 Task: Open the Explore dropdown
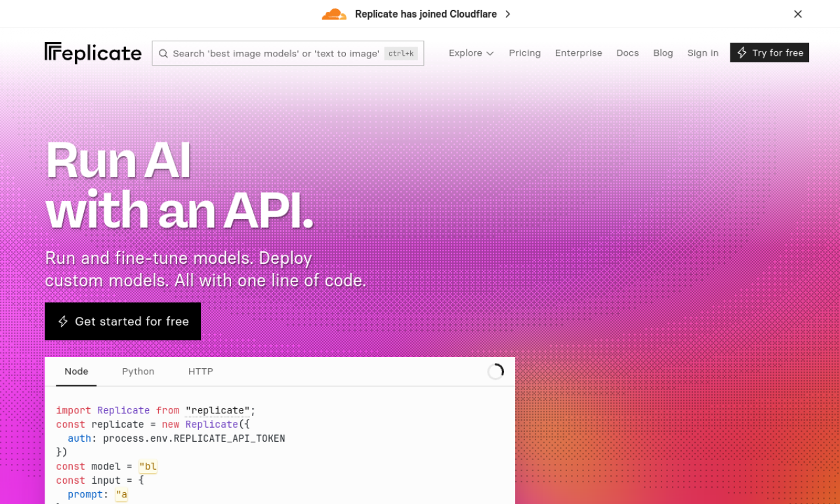point(471,53)
